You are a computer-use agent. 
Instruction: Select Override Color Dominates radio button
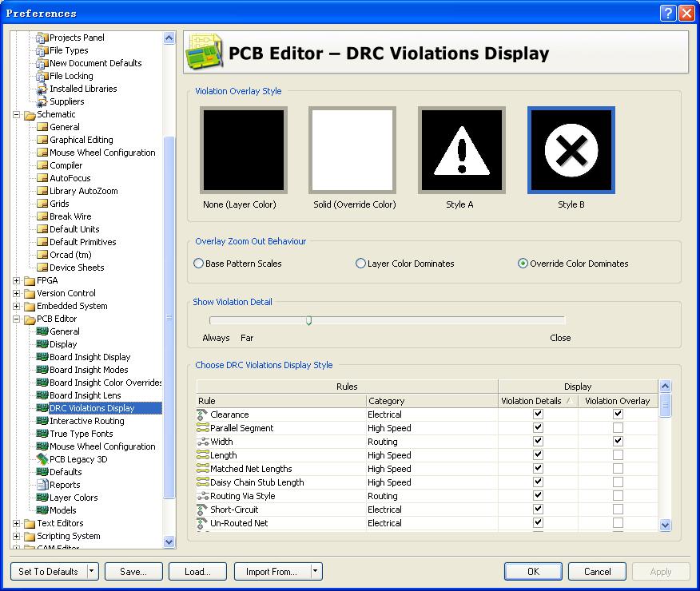(523, 264)
